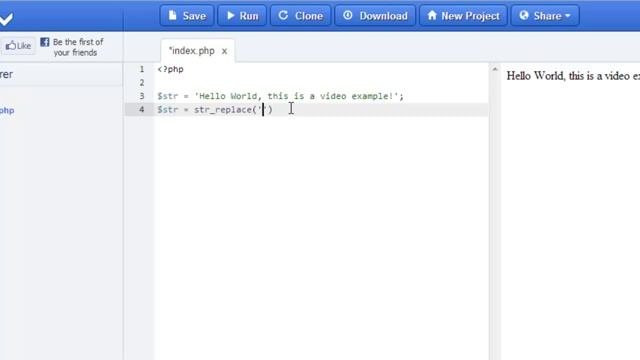Click the Download clock icon

coord(347,16)
